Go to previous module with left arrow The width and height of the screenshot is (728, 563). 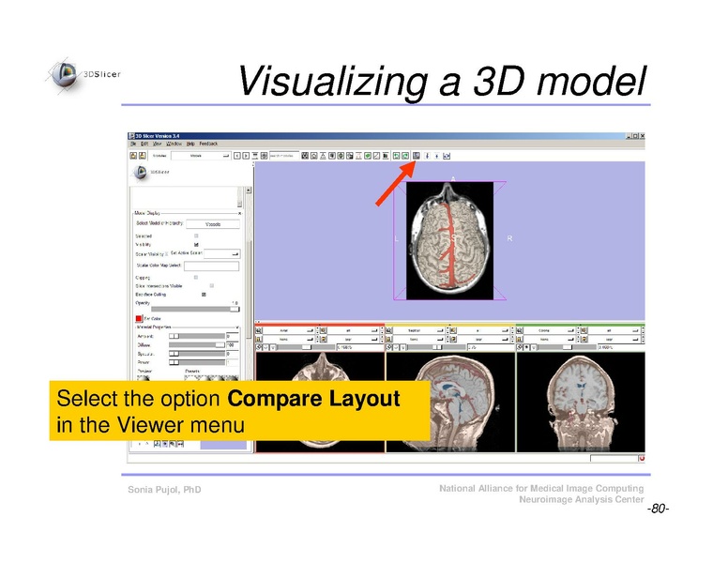point(236,156)
